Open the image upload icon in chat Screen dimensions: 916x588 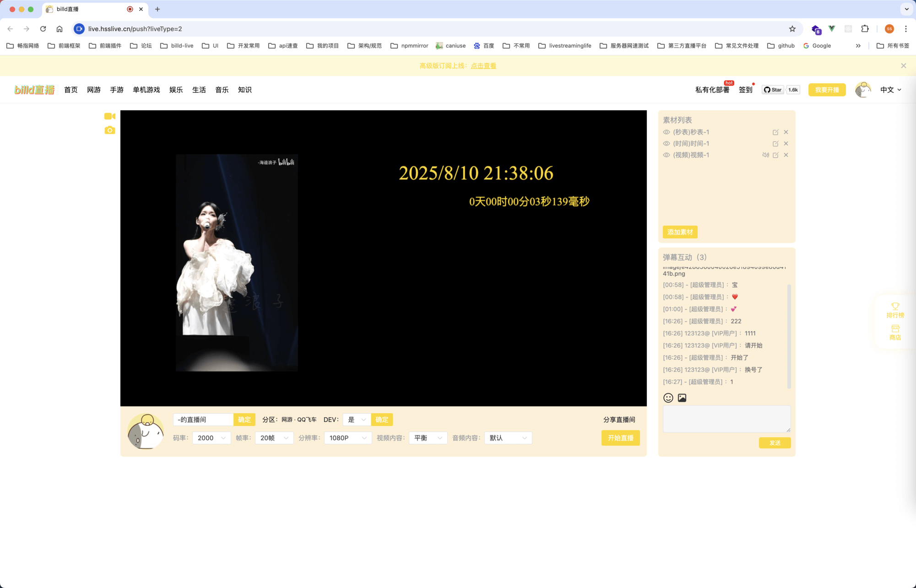(682, 398)
